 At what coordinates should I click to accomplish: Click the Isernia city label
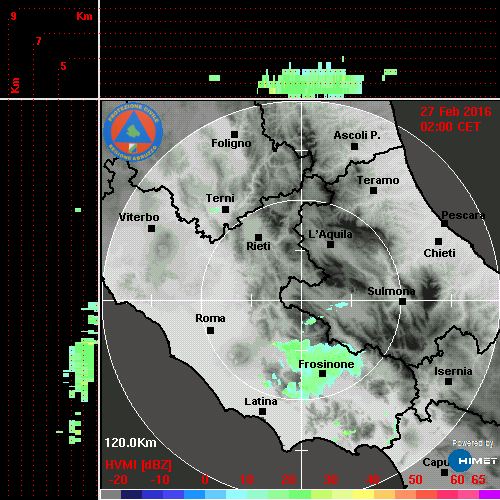453,371
